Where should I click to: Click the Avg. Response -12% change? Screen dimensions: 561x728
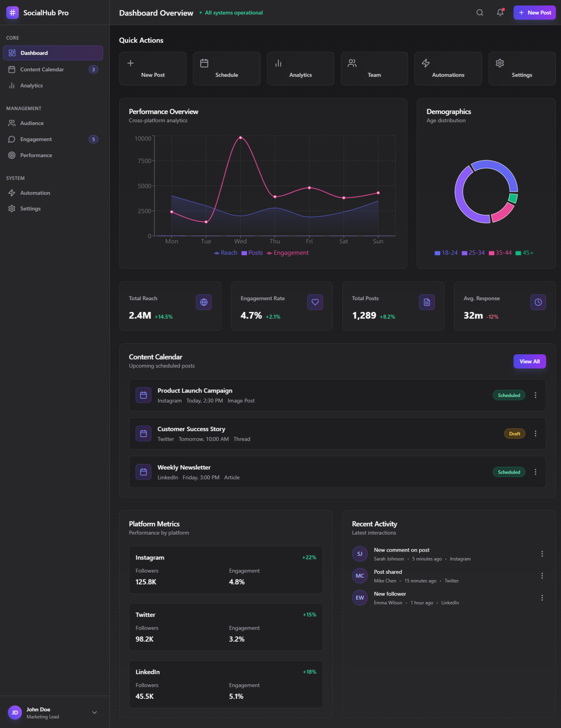coord(492,317)
